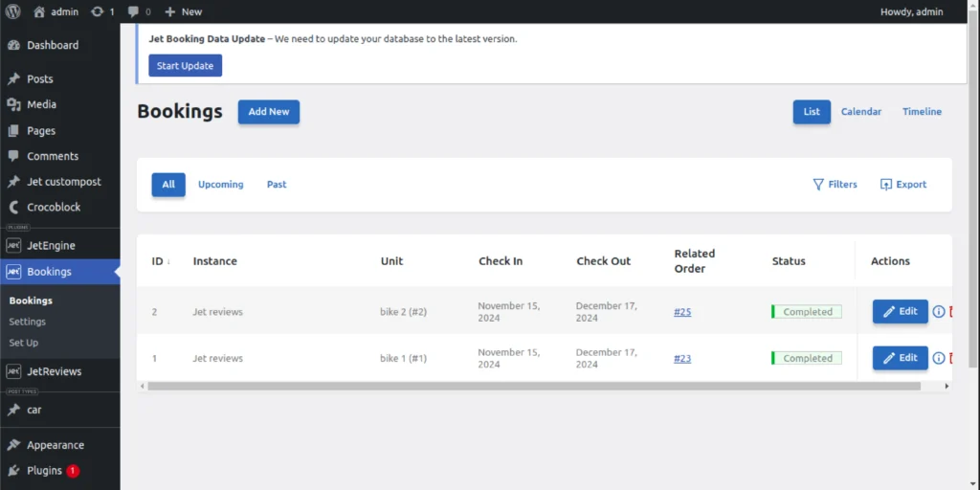
Task: Open JetReviews in the sidebar
Action: [x=54, y=371]
